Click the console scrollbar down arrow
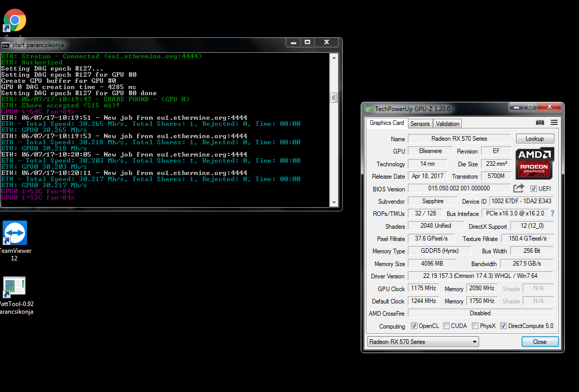Image resolution: width=579 pixels, height=392 pixels. click(x=334, y=202)
